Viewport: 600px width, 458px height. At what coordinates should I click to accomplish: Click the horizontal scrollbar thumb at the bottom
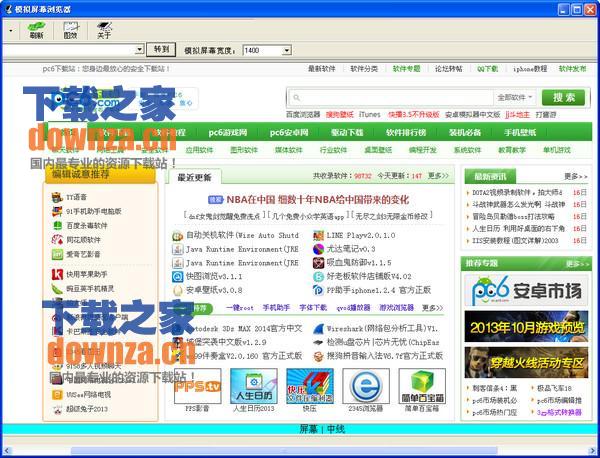(284, 451)
